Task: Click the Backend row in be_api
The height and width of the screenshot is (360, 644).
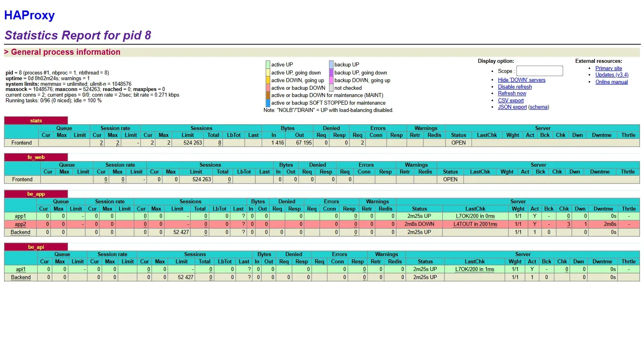Action: (x=322, y=277)
